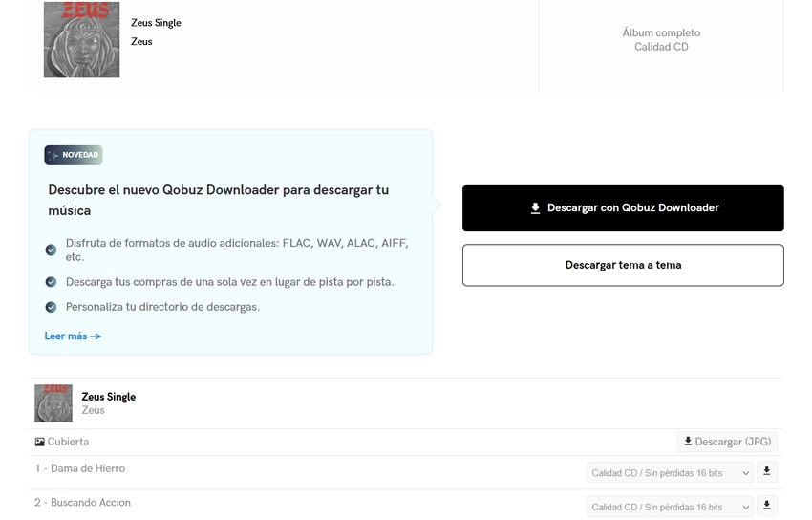Viewport: 812px width, 520px height.
Task: Open quality dropdown for Dama de Hierro
Action: [x=670, y=473]
